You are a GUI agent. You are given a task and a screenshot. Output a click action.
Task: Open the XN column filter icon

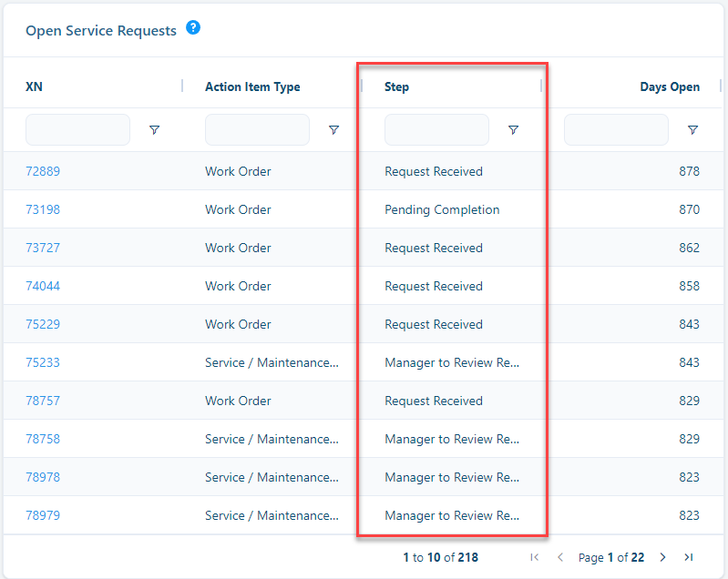(155, 130)
